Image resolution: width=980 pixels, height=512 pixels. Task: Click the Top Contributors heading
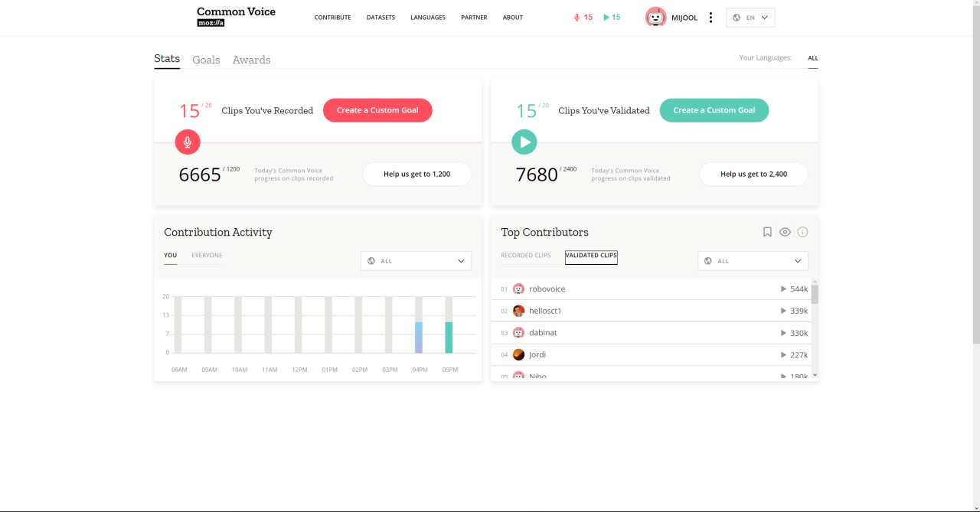tap(544, 232)
